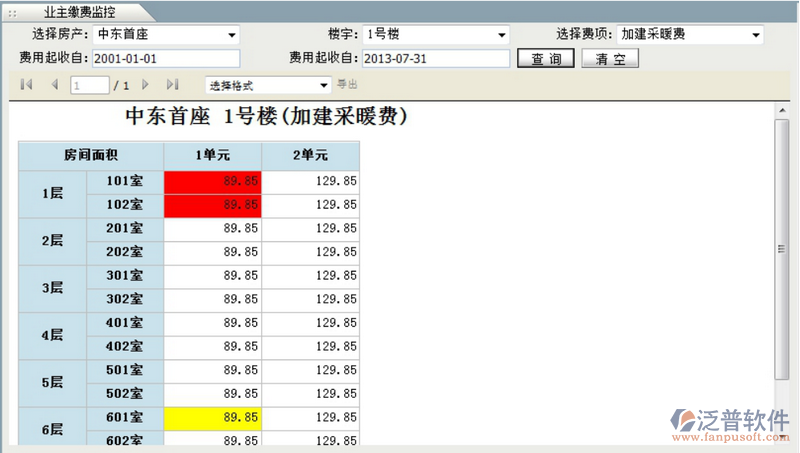The image size is (800, 453).
Task: Go to previous report page
Action: (54, 85)
